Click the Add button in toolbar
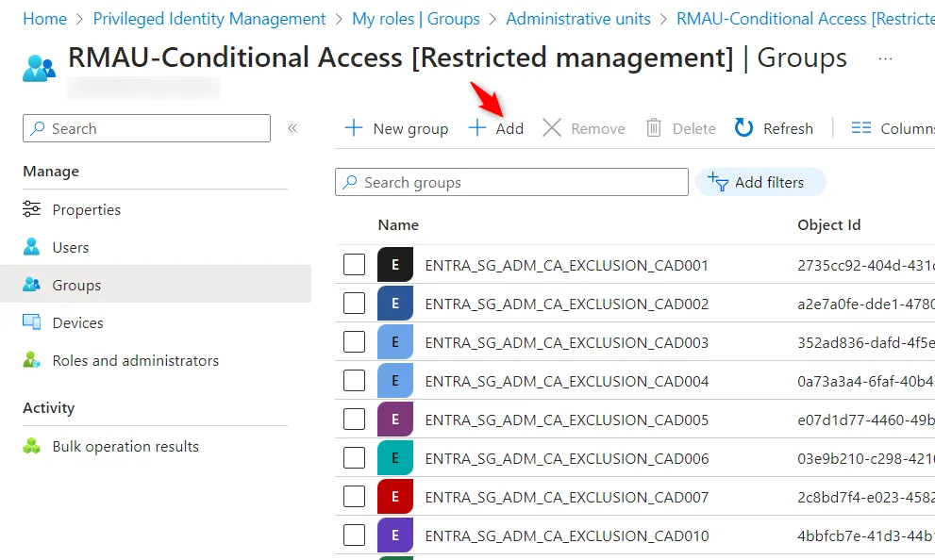This screenshot has height=560, width=935. [496, 128]
